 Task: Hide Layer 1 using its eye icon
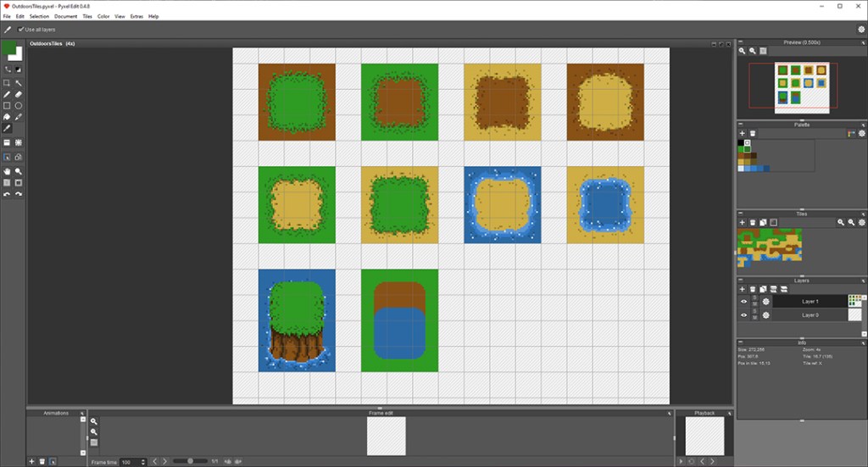[x=744, y=301]
